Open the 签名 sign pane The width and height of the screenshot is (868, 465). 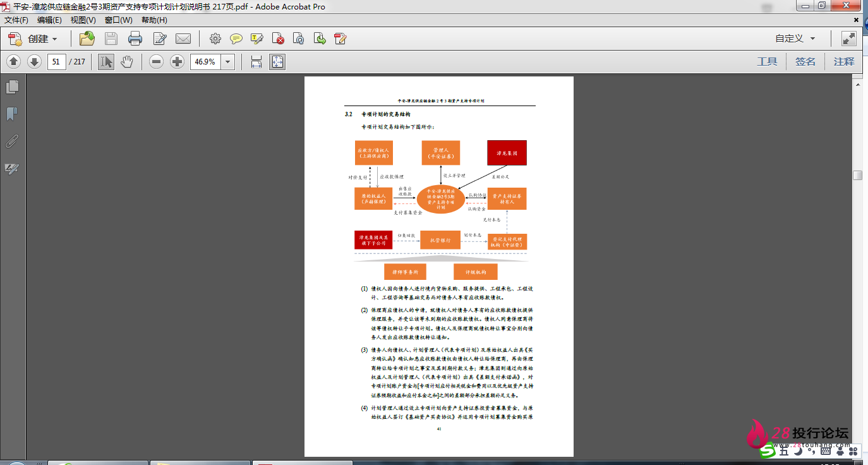click(x=805, y=62)
